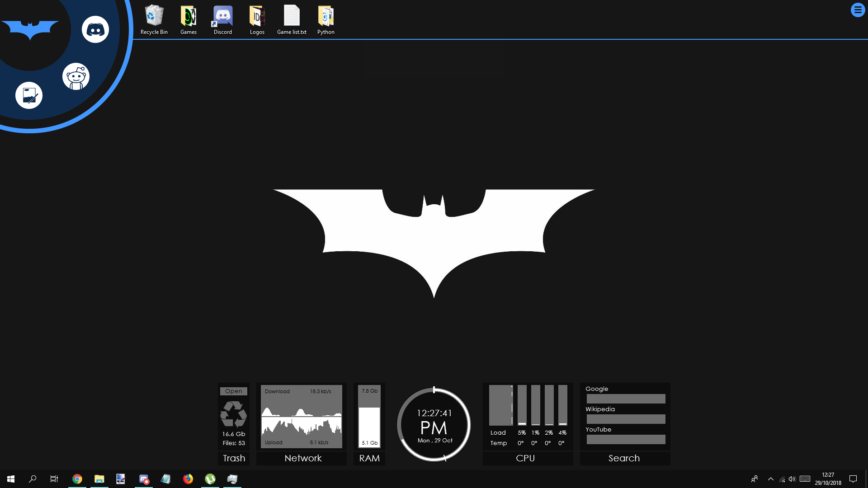
Task: Select the notes icon in the launcher
Action: 28,95
